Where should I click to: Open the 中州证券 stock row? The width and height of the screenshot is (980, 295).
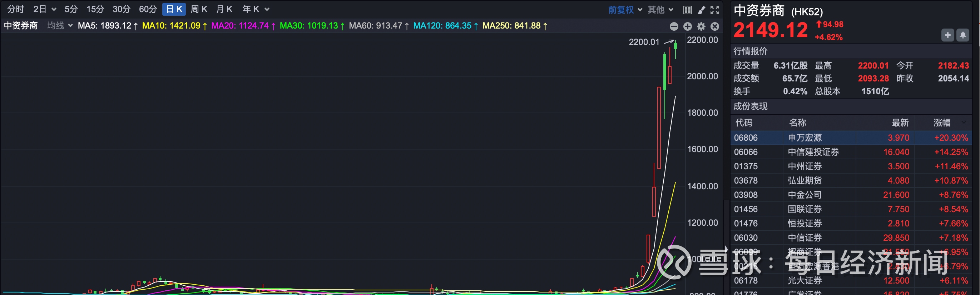click(851, 166)
